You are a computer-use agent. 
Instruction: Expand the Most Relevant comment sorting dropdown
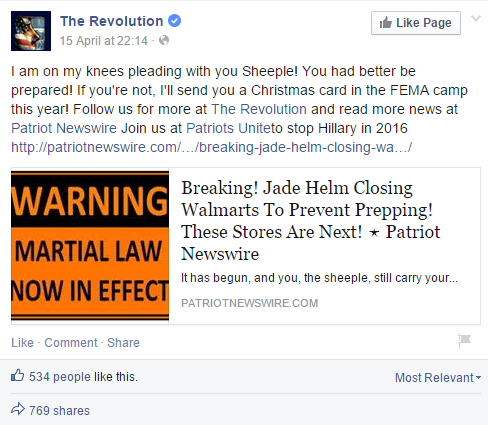click(438, 378)
